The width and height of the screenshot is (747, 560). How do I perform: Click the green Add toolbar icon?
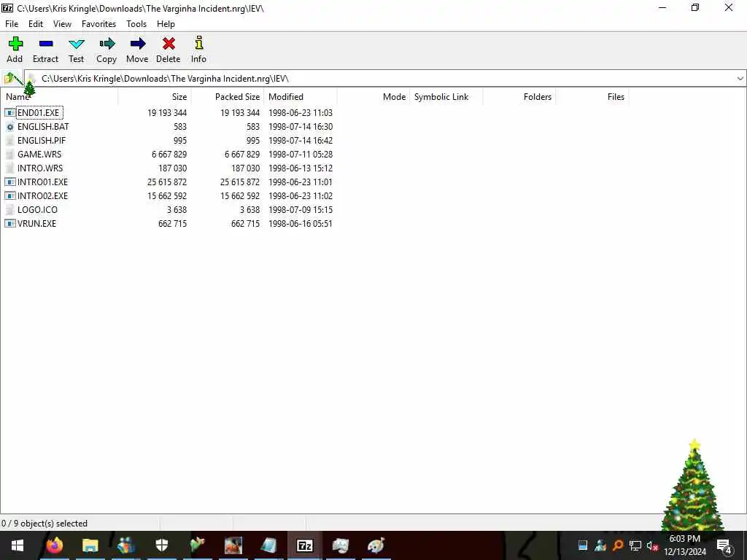pos(15,44)
